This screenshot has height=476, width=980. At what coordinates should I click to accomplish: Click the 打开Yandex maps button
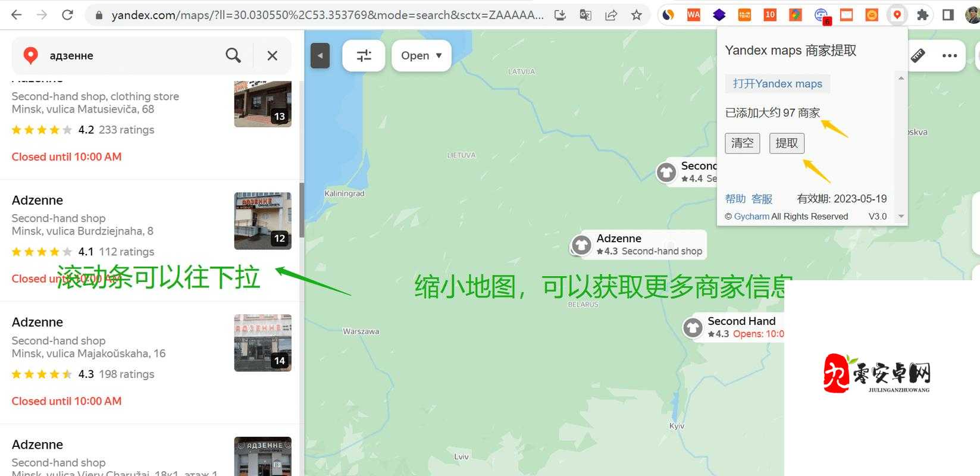(777, 84)
